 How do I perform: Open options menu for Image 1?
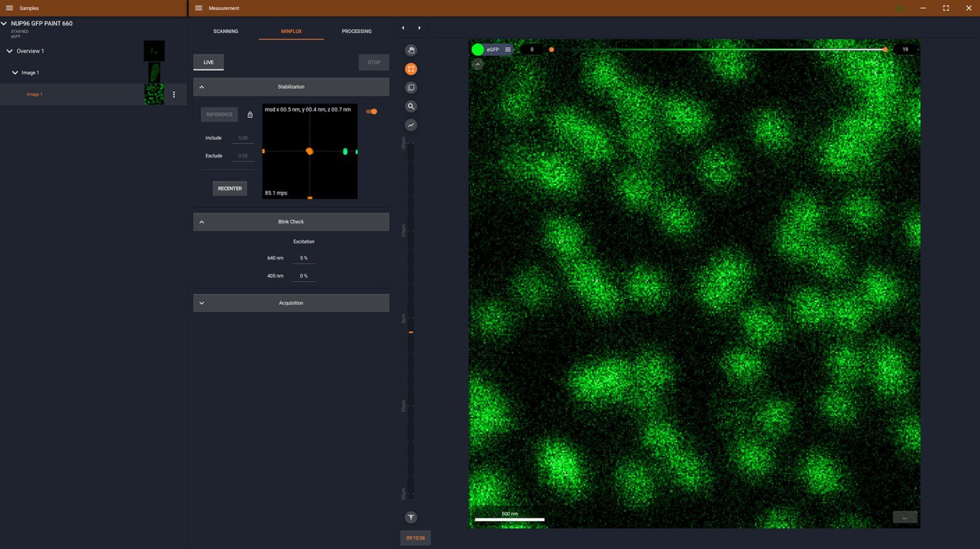[x=174, y=94]
